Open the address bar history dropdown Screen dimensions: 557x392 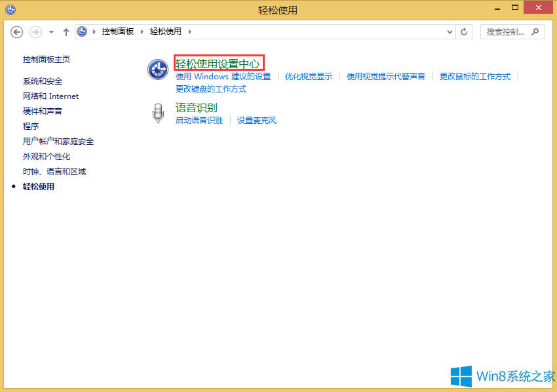coord(450,31)
